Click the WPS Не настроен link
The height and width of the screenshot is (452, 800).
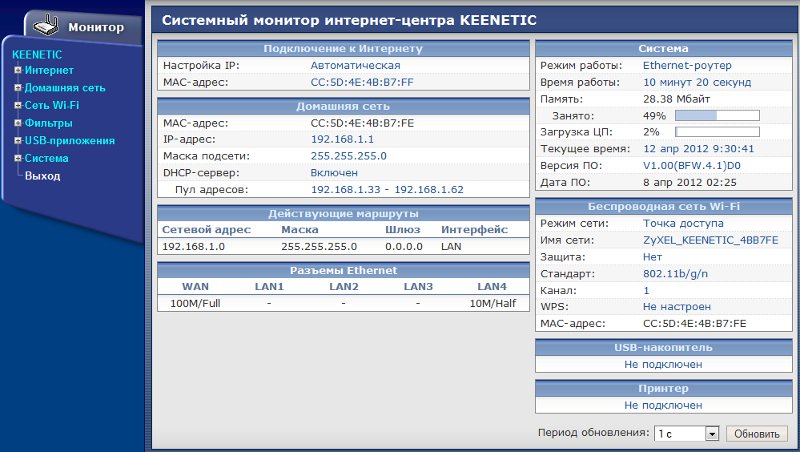pos(677,307)
